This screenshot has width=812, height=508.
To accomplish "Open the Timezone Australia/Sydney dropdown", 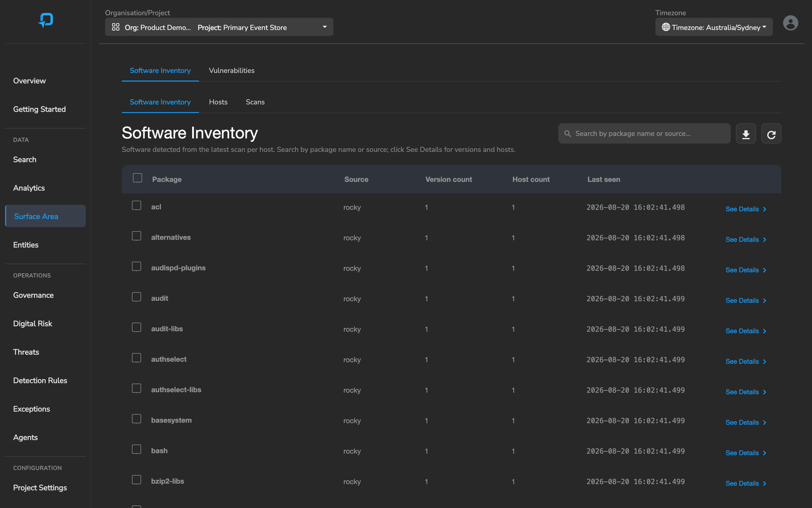I will pos(714,27).
